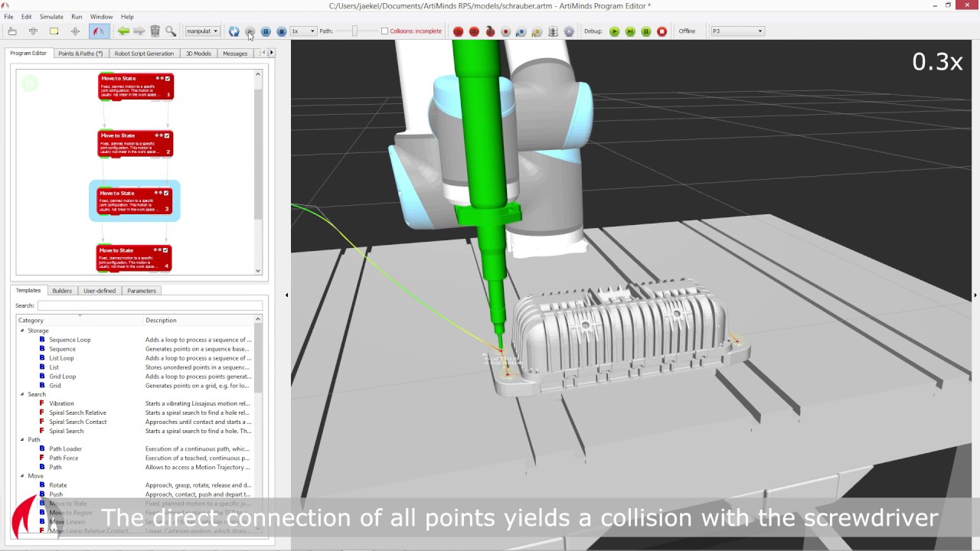The width and height of the screenshot is (980, 551).
Task: Click the green back arrow icon
Action: tap(123, 31)
